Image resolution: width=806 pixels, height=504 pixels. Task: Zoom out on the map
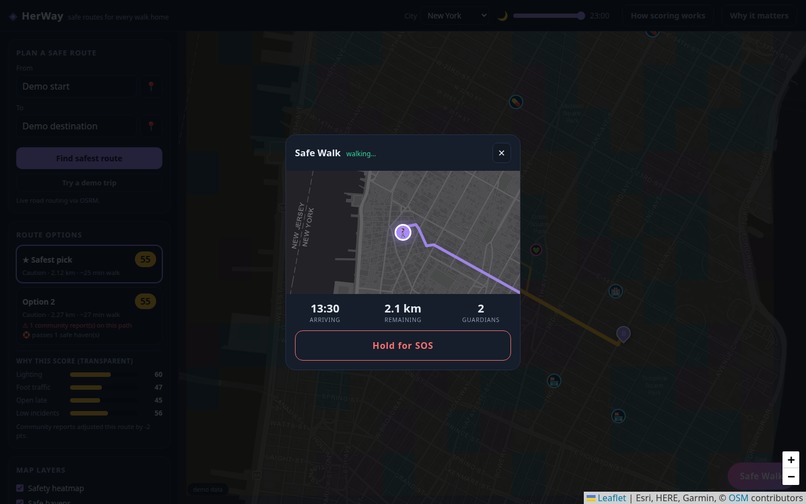point(791,477)
